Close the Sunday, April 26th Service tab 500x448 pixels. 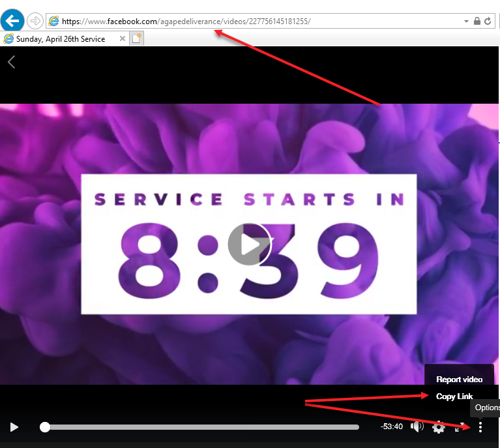click(122, 38)
